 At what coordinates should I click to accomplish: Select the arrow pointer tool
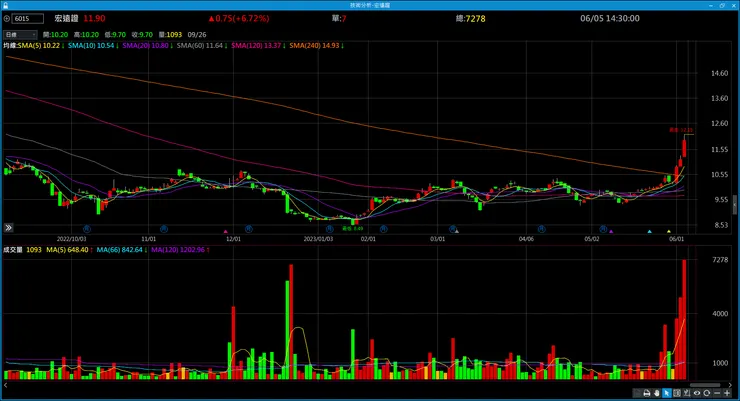click(x=667, y=393)
